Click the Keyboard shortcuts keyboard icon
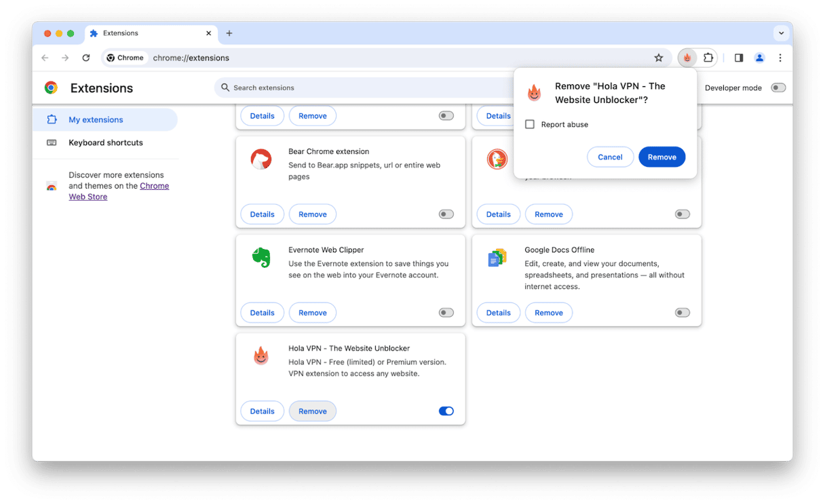This screenshot has width=825, height=504. (x=52, y=142)
